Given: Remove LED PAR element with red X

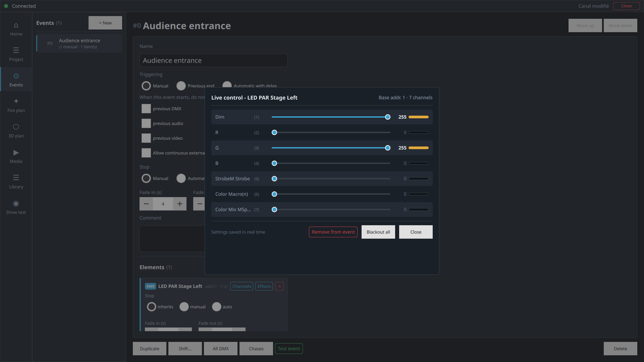Looking at the screenshot, I should pyautogui.click(x=279, y=286).
